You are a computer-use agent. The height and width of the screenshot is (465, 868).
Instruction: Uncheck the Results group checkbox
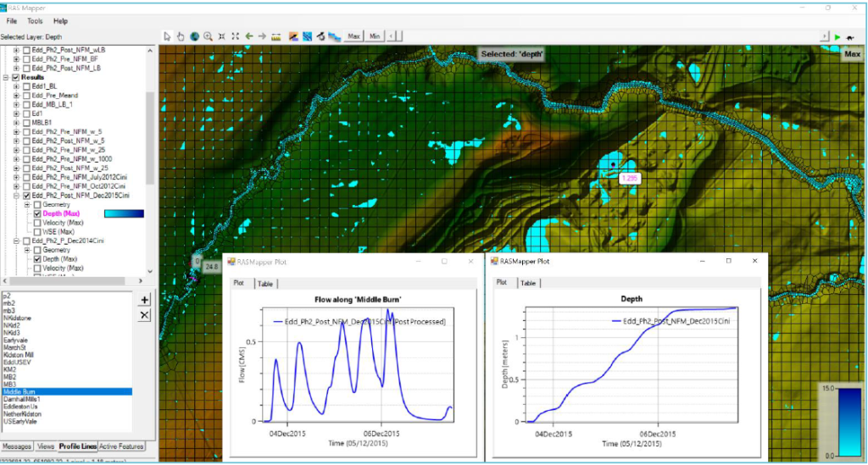[x=15, y=77]
